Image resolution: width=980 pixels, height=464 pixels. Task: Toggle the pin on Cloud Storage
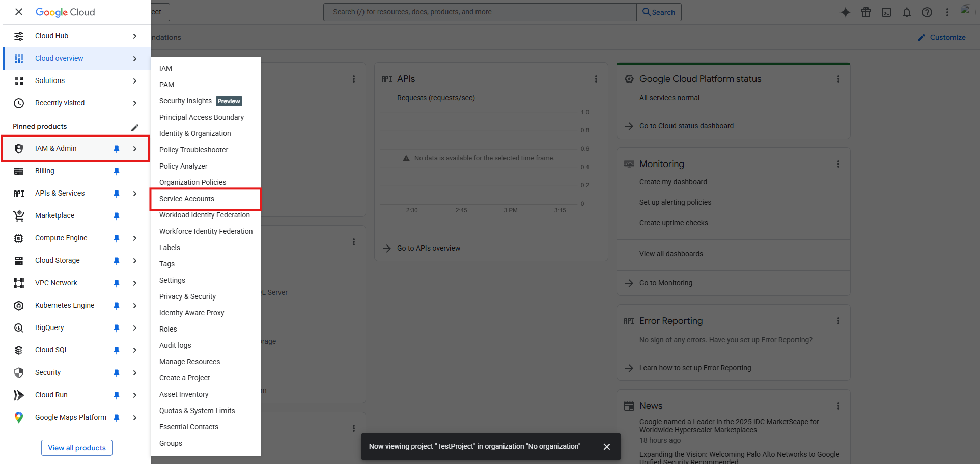117,261
